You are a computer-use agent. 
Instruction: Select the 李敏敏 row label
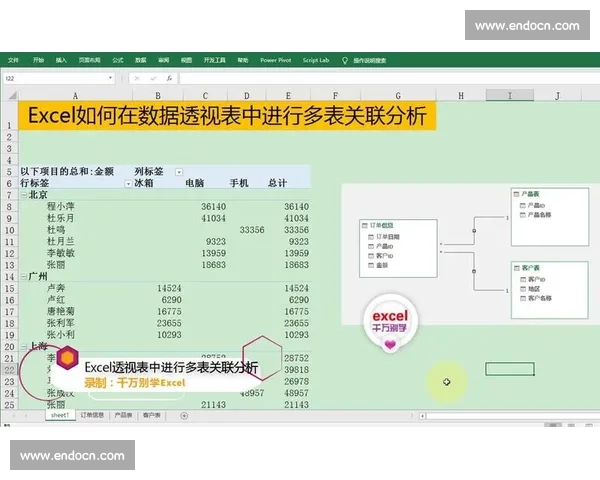[61, 253]
